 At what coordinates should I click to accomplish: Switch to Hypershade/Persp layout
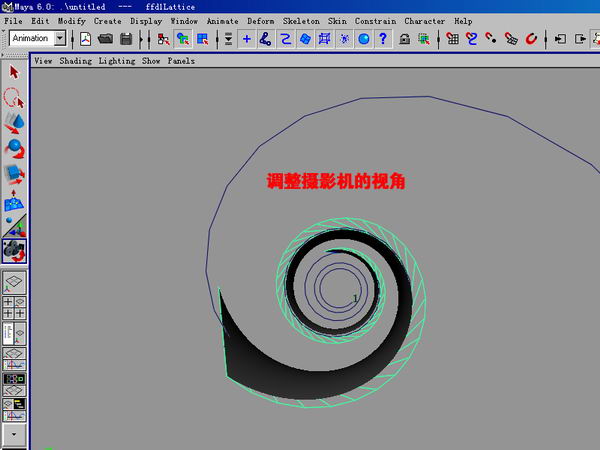15,385
